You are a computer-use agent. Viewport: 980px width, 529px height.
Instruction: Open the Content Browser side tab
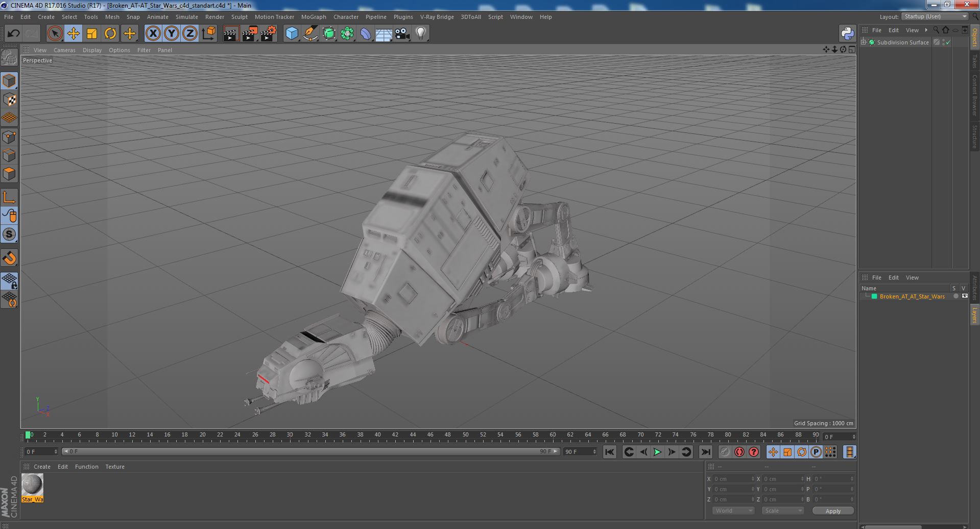coord(974,95)
